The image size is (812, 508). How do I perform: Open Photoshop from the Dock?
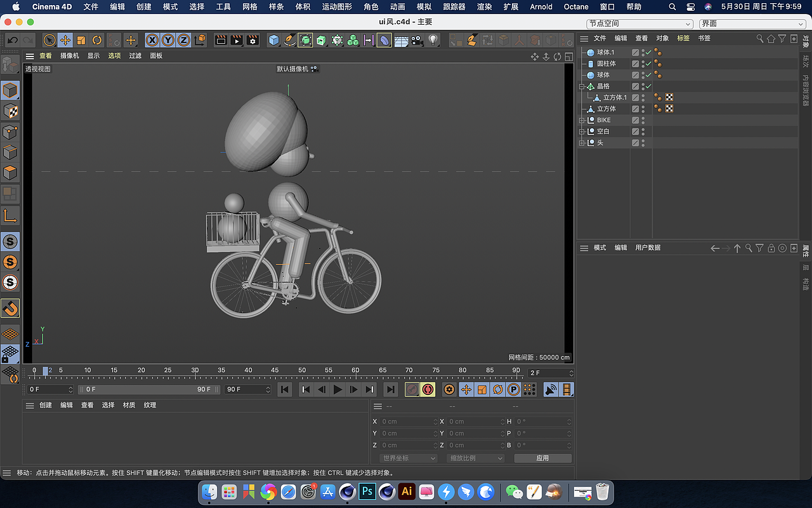click(x=367, y=491)
